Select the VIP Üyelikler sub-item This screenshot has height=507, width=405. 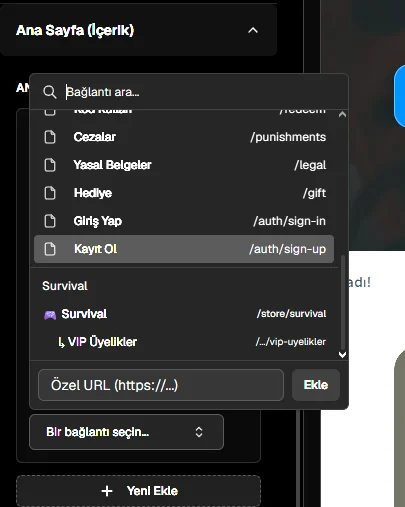[184, 342]
